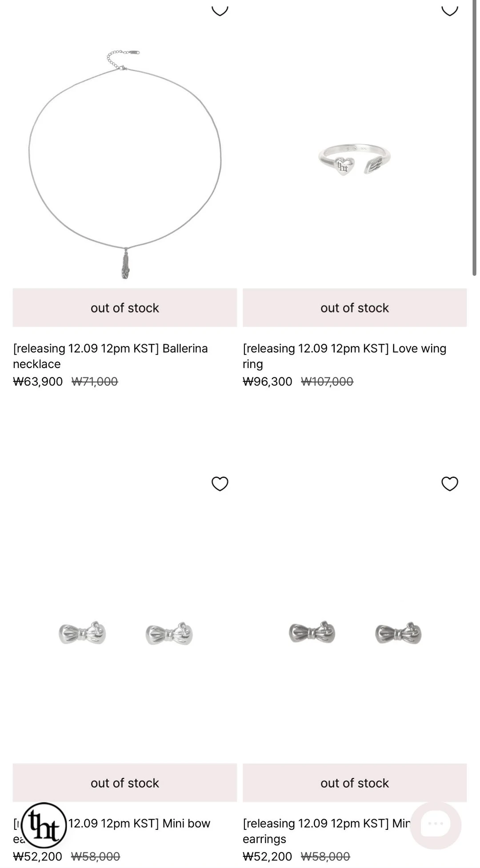Image resolution: width=480 pixels, height=868 pixels.
Task: Favorite the Ballerina necklace with heart icon
Action: coord(220,10)
